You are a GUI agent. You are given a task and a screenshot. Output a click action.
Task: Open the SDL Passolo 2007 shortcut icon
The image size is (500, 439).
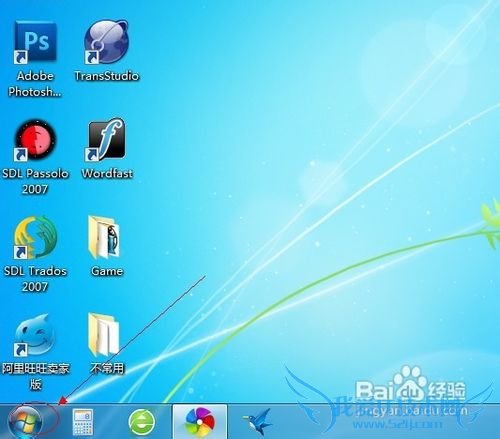35,140
